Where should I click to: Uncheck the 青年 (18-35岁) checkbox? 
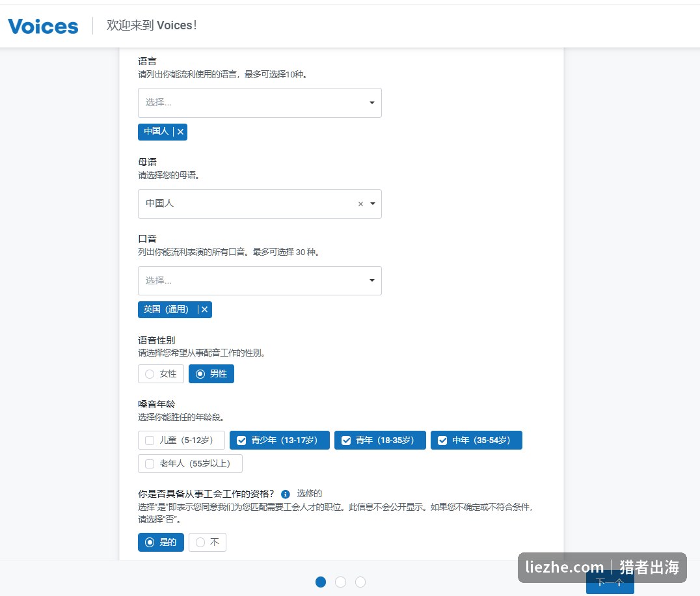[380, 440]
